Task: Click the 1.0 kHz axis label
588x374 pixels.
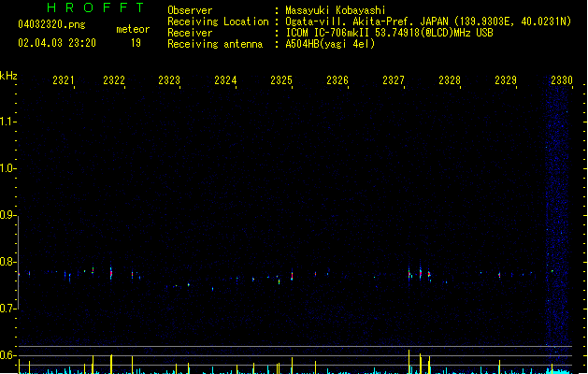Action: click(x=7, y=168)
